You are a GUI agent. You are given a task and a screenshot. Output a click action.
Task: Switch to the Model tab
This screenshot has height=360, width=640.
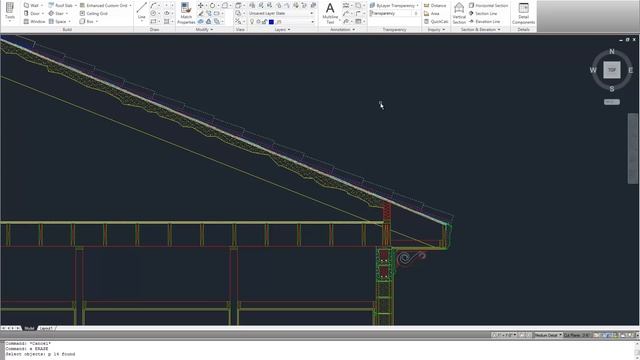(x=29, y=328)
